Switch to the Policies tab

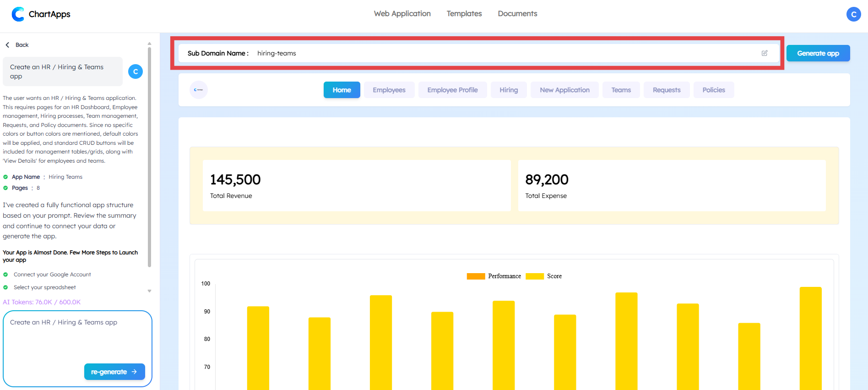click(x=714, y=90)
